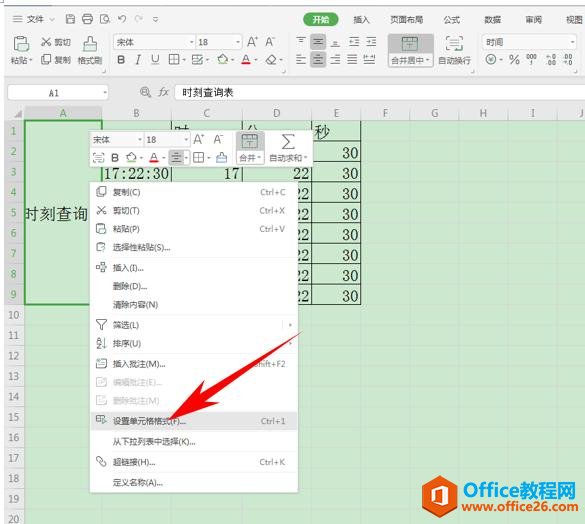Open font size dropdown in mini toolbar
585x524 pixels.
[x=186, y=140]
